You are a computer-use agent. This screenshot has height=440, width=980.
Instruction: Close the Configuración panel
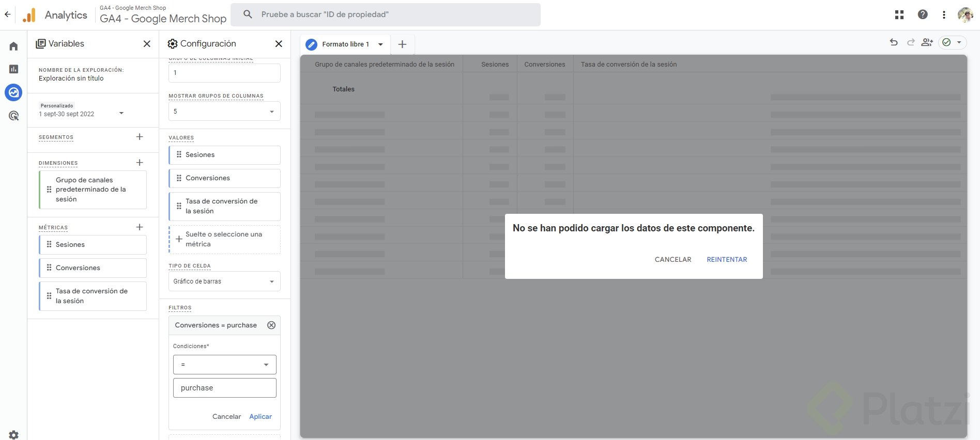tap(279, 44)
